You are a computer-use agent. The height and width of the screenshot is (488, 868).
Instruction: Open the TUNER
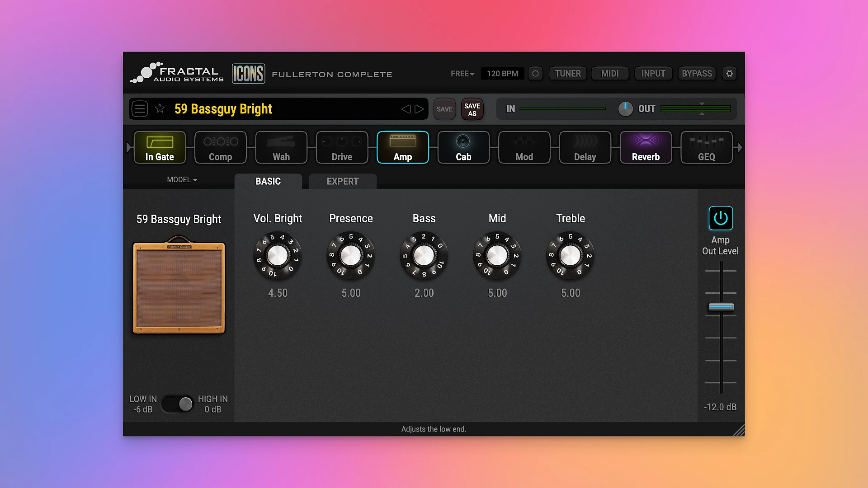(567, 73)
